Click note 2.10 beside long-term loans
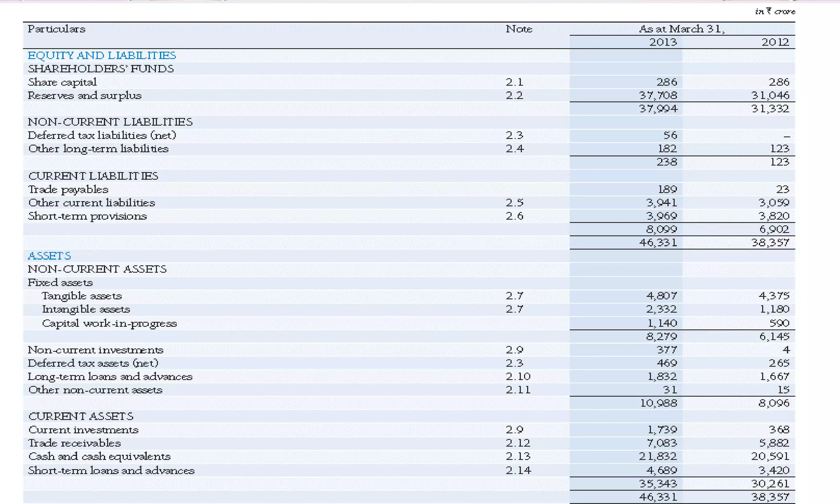Screen dimensions: 840x504 point(518,376)
